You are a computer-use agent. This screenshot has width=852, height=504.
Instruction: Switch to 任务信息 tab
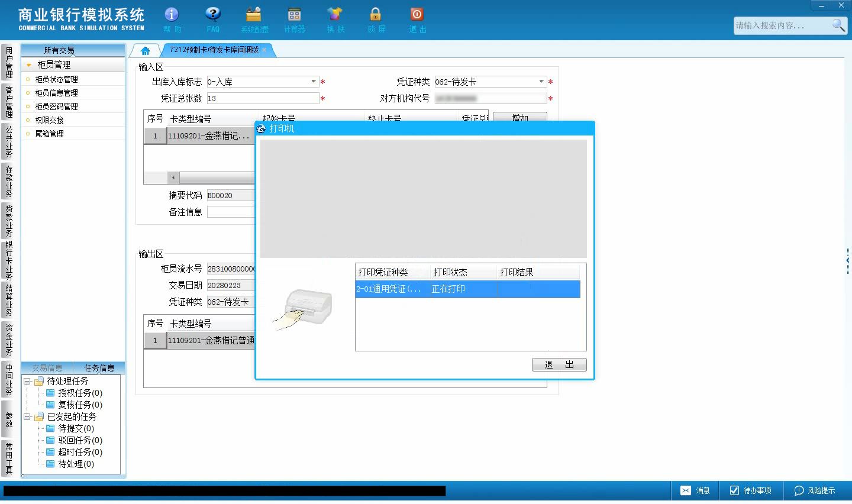[99, 368]
